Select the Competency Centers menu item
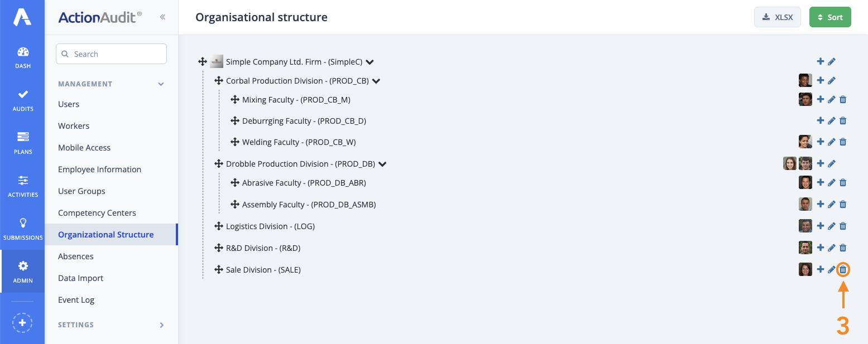Image resolution: width=868 pixels, height=344 pixels. tap(97, 212)
